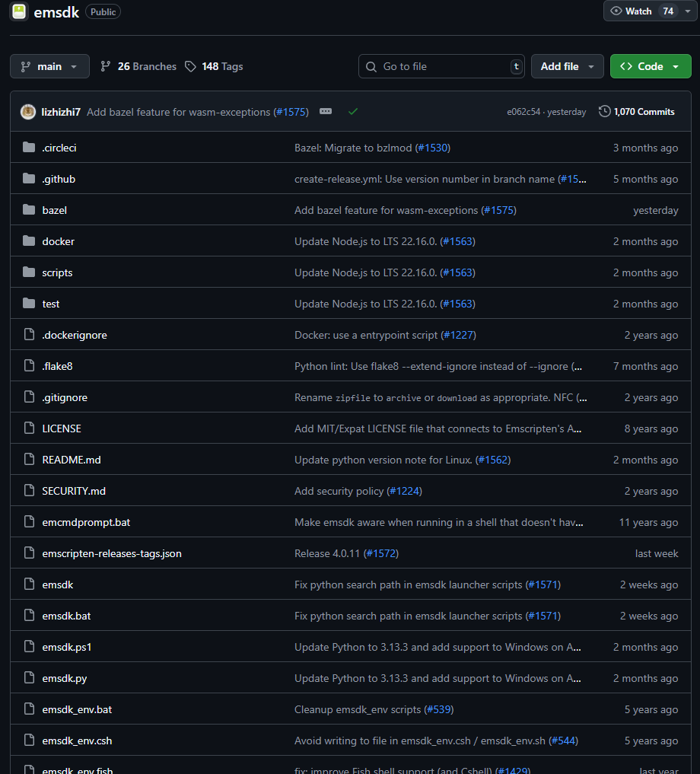This screenshot has height=774, width=700.
Task: Open the LICENSE file name
Action: (62, 428)
